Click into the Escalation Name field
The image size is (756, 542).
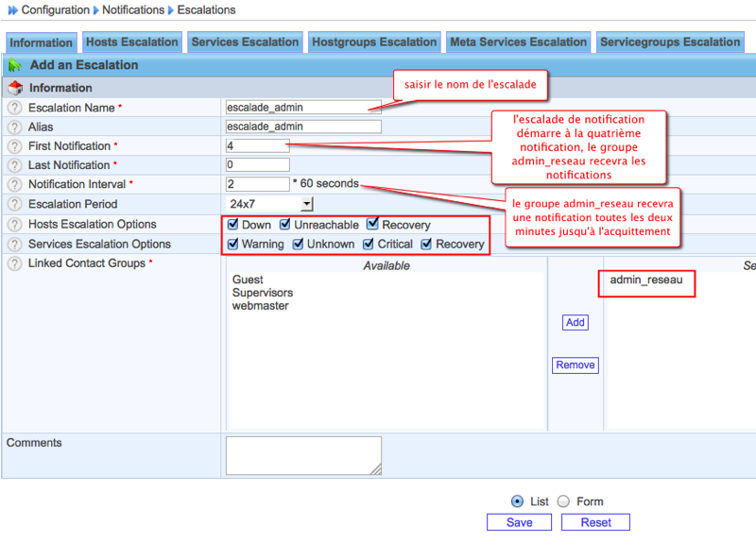click(303, 108)
